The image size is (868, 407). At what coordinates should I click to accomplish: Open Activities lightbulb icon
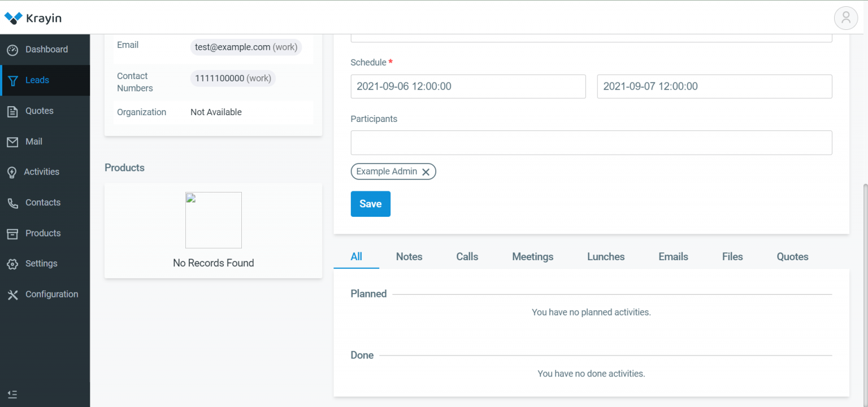[12, 172]
